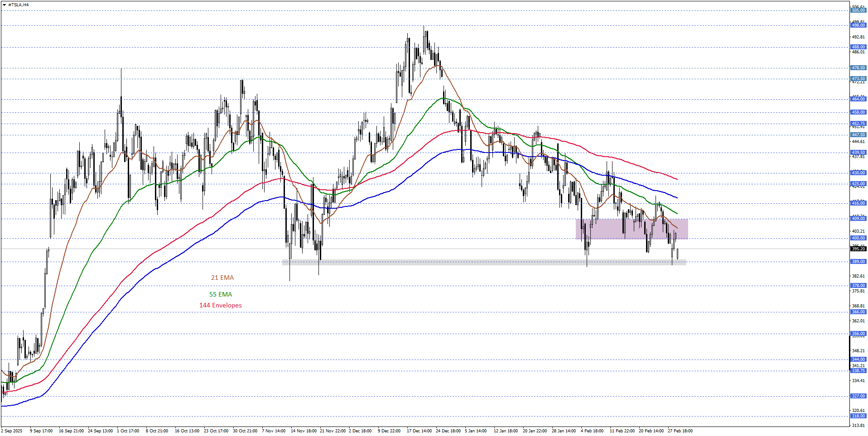The image size is (868, 436).
Task: Click the purple shaded resistance zone rectangle
Action: (632, 229)
